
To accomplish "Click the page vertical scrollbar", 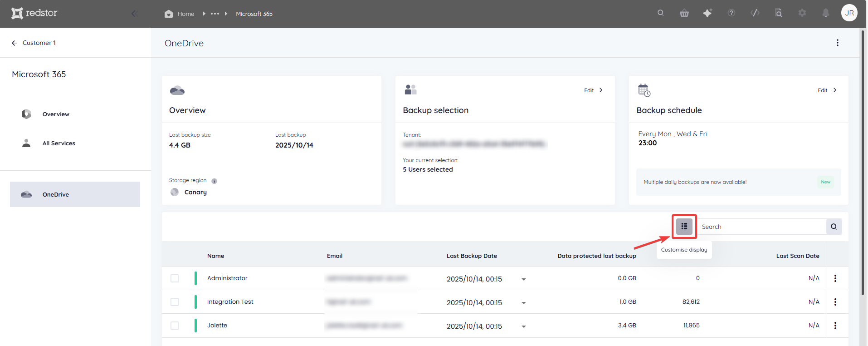I will [863, 163].
